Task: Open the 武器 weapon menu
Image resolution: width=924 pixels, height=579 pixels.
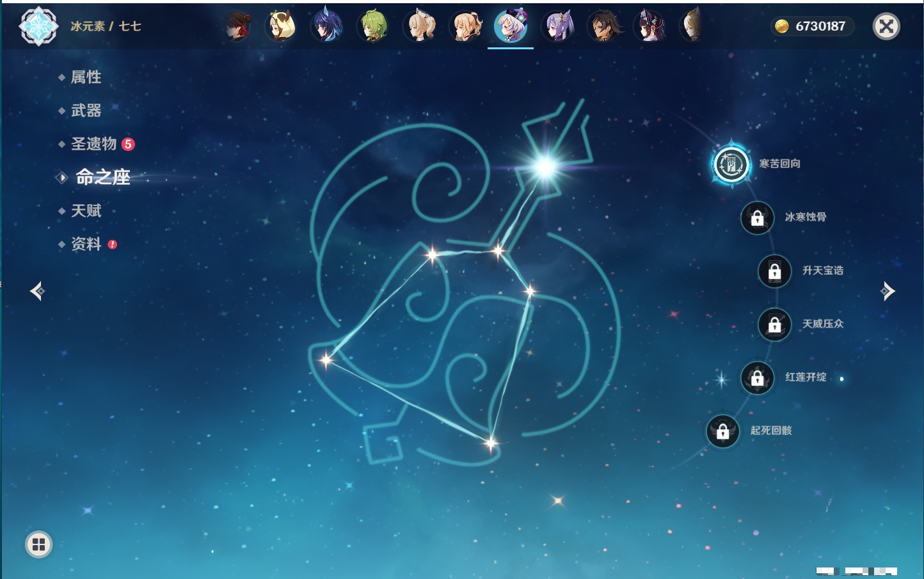Action: (x=86, y=111)
